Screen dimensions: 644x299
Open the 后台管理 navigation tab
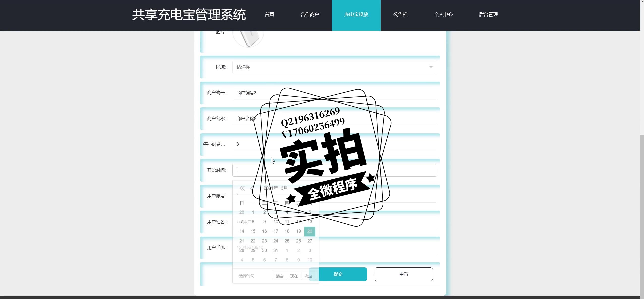(x=488, y=15)
